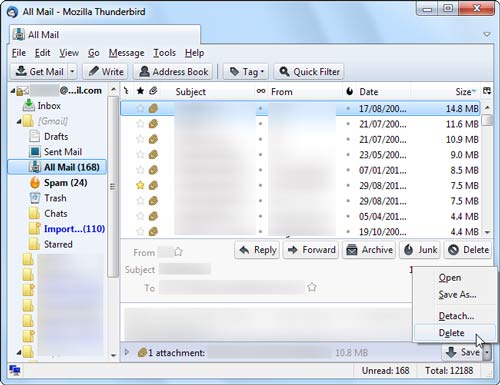The width and height of the screenshot is (500, 385).
Task: Choose Detach... in attachment menu
Action: [456, 316]
